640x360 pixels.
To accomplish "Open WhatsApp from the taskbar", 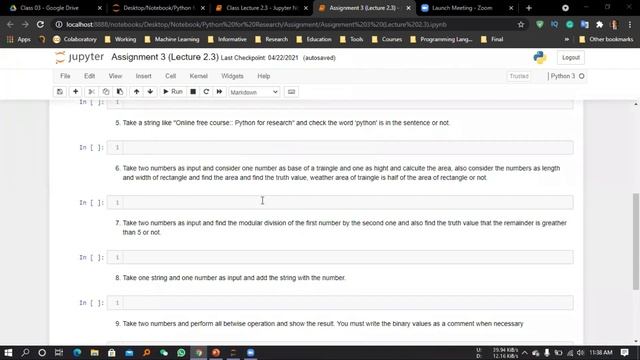I will pyautogui.click(x=181, y=353).
